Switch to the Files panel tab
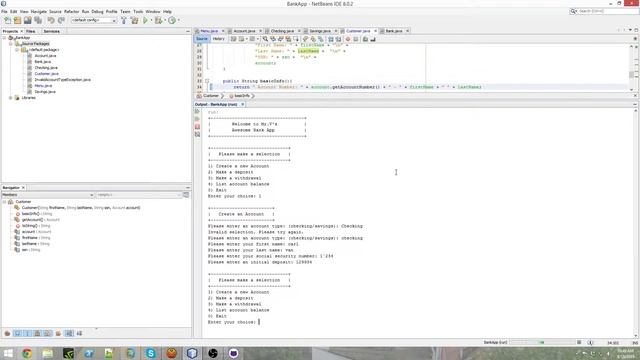640x360 pixels. 31,31
